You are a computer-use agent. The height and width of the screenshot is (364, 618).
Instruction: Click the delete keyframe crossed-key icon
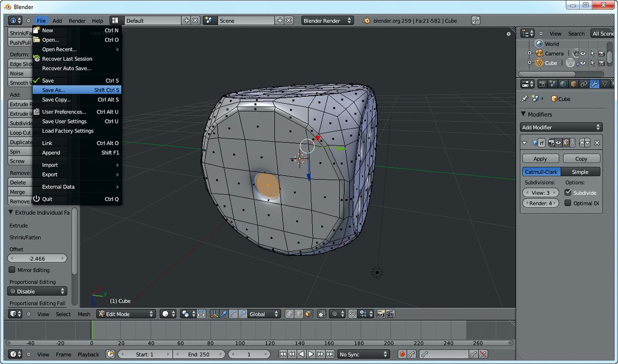tap(482, 354)
